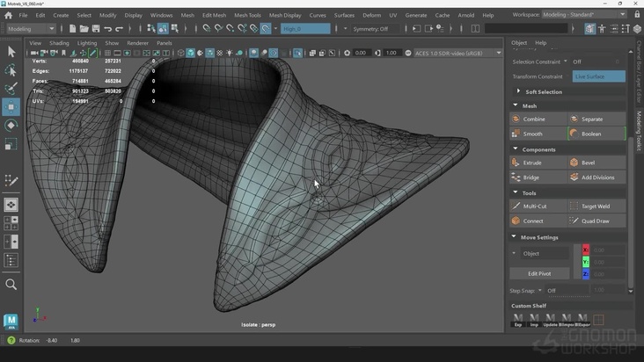Open the Step Snap dropdown

(x=539, y=291)
